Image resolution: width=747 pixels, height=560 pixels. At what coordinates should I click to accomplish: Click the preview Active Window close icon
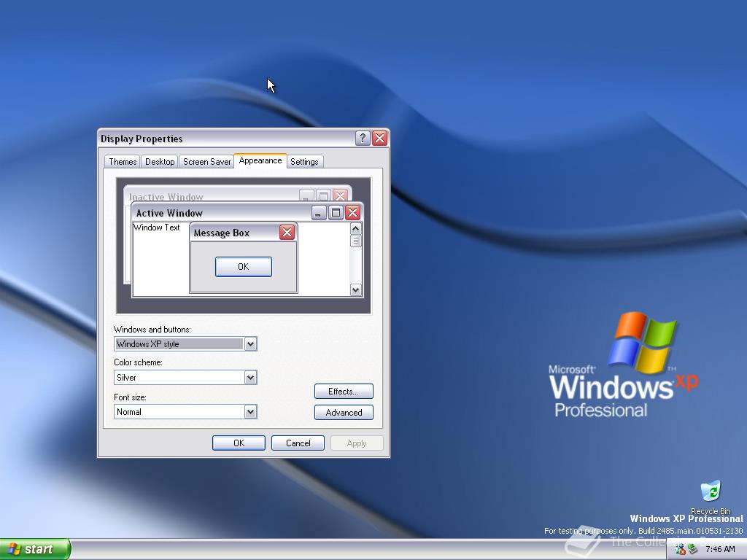(352, 212)
